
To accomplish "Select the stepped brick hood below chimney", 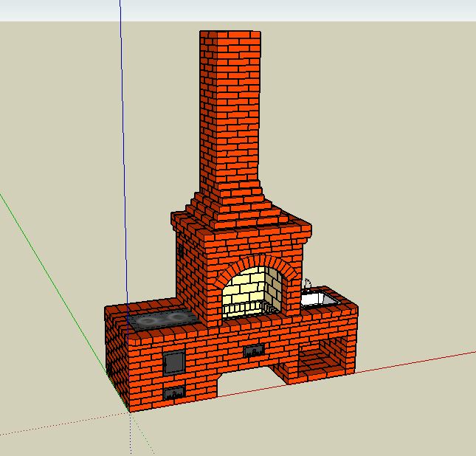I will (236, 210).
